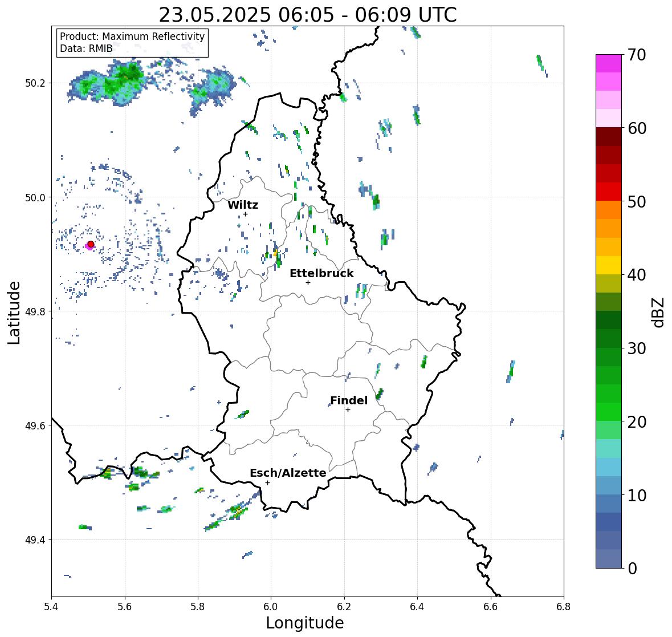The image size is (672, 637).
Task: Click the 60 dBZ colorbar tick label
Action: (x=637, y=128)
